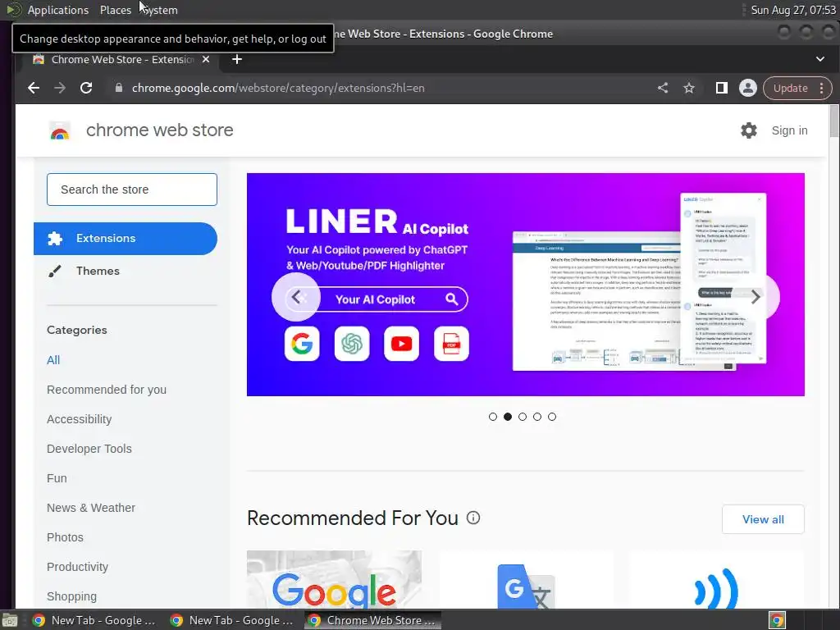Open the blue sound waves extension thumbnail
This screenshot has height=630, width=840.
717,580
